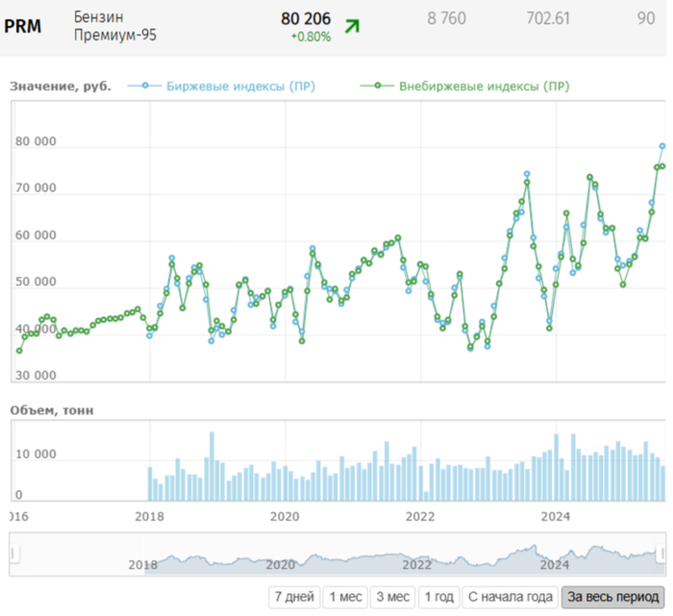Open Бензин Премиум-95 instrument name
Screen dimensions: 673x616
(114, 26)
